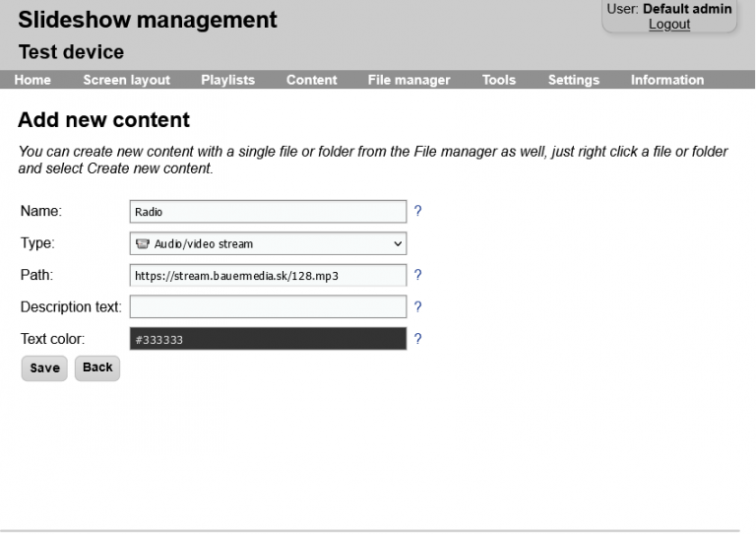The width and height of the screenshot is (756, 534).
Task: Open File manager from the navigation bar
Action: pyautogui.click(x=409, y=80)
